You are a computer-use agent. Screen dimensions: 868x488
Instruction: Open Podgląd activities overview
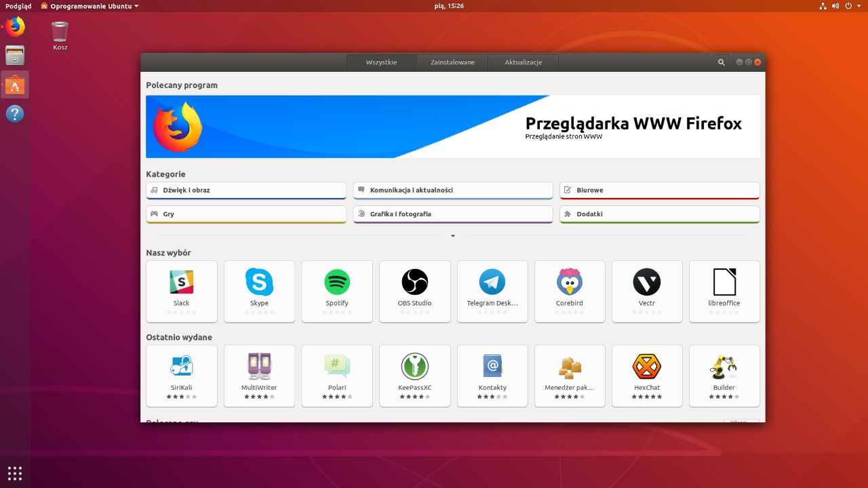point(18,5)
